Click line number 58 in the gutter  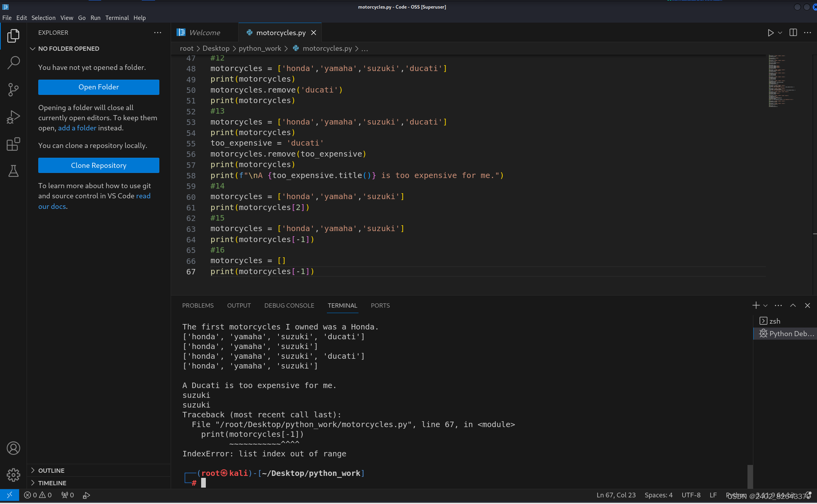[x=191, y=176]
